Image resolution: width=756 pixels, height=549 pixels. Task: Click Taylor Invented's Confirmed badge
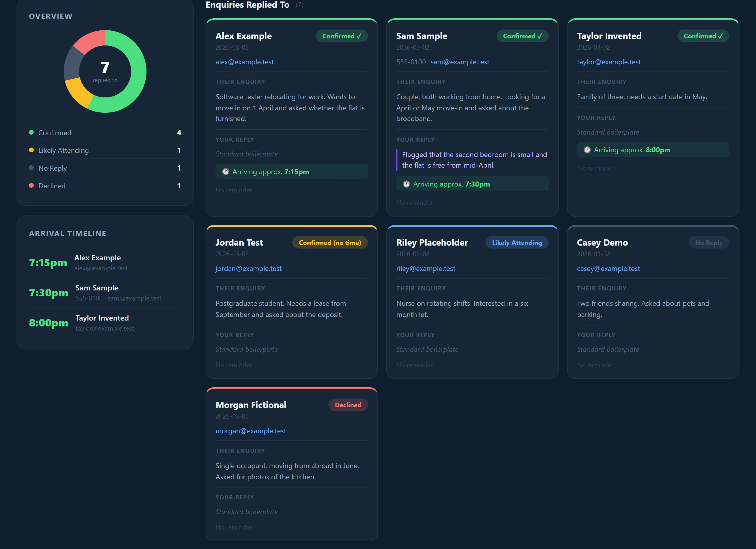click(x=703, y=36)
